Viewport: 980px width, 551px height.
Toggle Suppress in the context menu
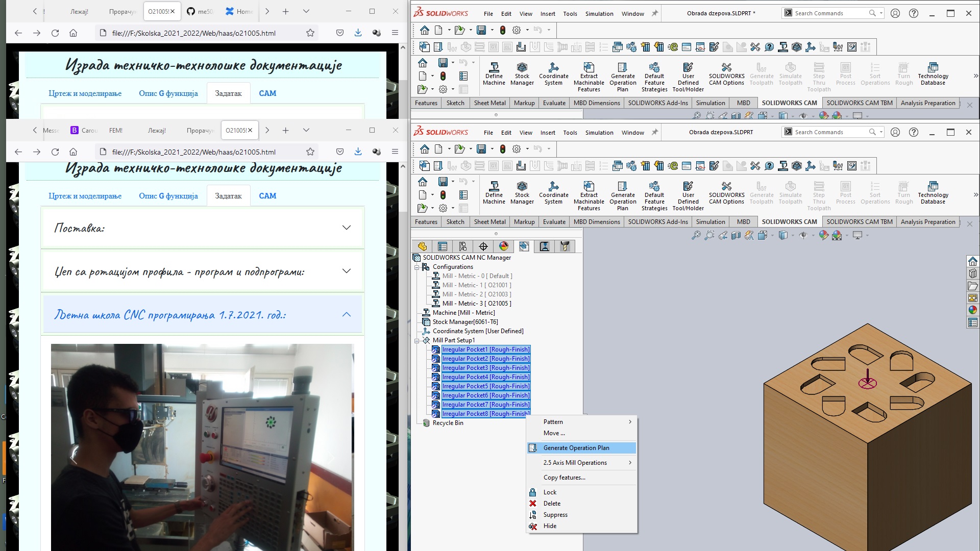(x=582, y=515)
